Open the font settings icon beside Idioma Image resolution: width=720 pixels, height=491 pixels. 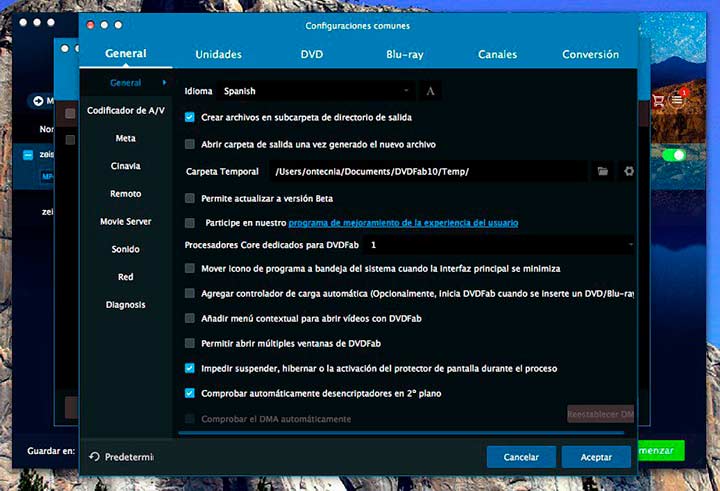pos(430,91)
